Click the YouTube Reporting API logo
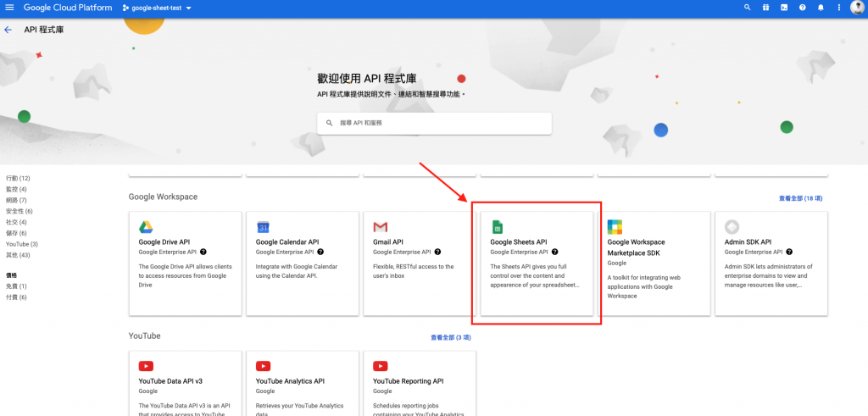868x416 pixels. [381, 366]
